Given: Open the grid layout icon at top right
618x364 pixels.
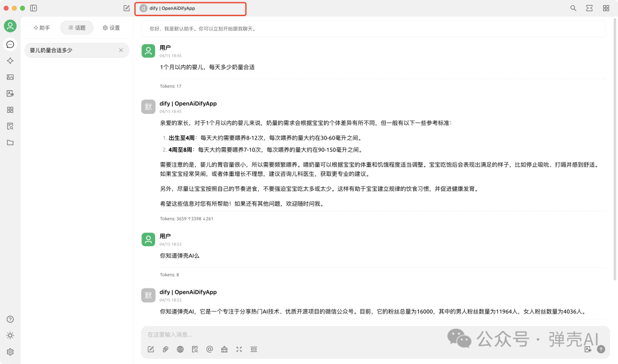Looking at the screenshot, I should [606, 8].
